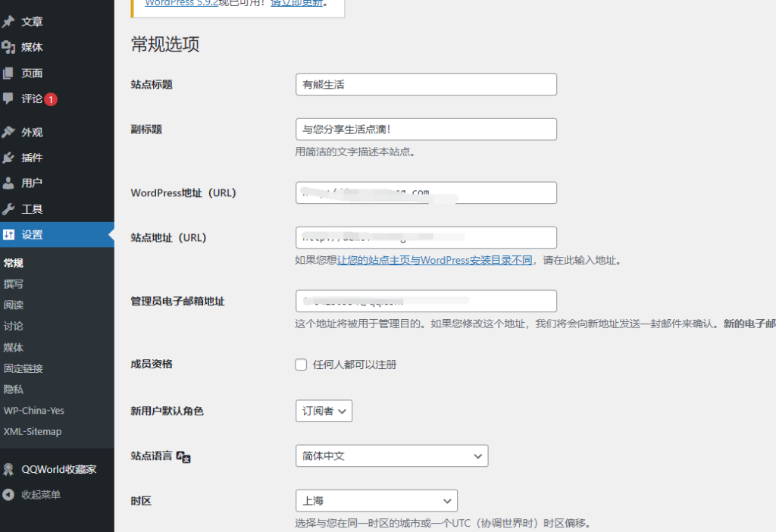Expand the 站点语言 简体中文 dropdown
776x532 pixels.
coord(391,456)
